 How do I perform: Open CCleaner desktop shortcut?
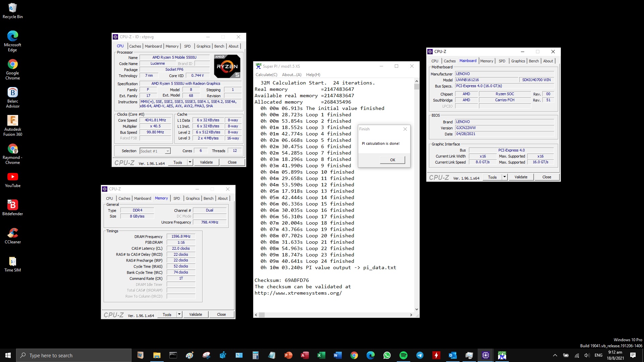(x=12, y=236)
